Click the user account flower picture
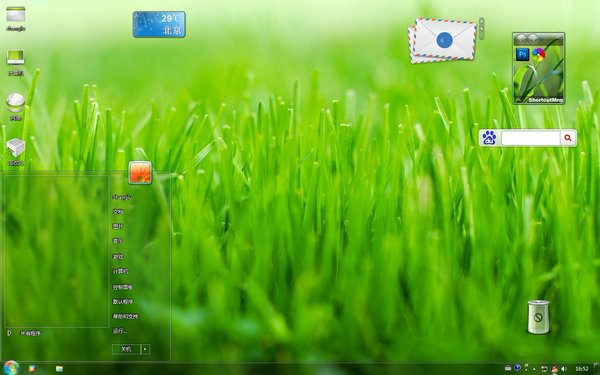The height and width of the screenshot is (375, 600). [x=140, y=172]
